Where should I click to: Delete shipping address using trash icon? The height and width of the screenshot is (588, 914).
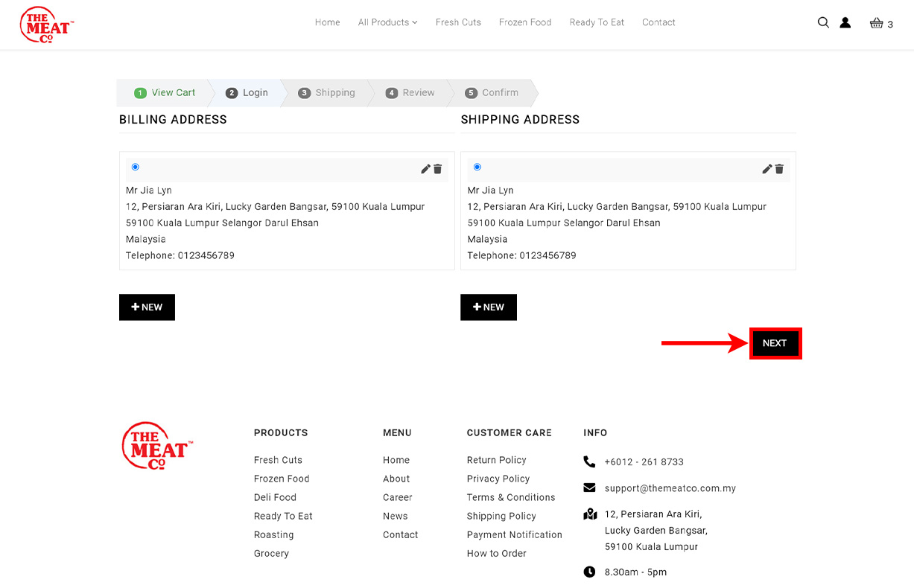pos(779,169)
